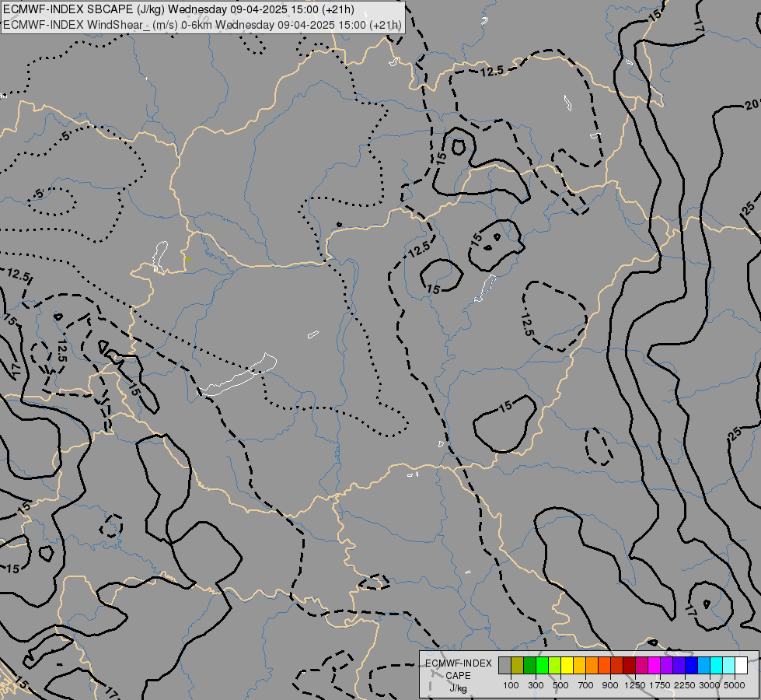Click the WindShear 0-6km title line
Image resolution: width=761 pixels, height=700 pixels.
202,25
